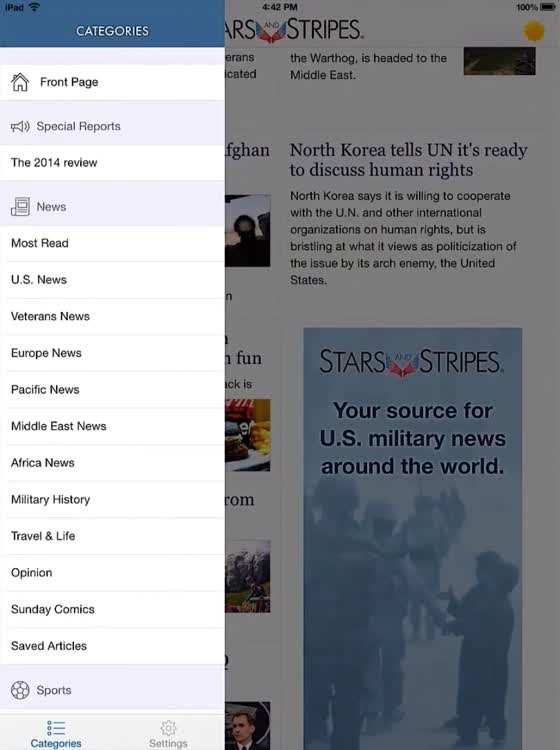Tap the Special Reports megaphone icon
560x750 pixels.
coord(20,126)
